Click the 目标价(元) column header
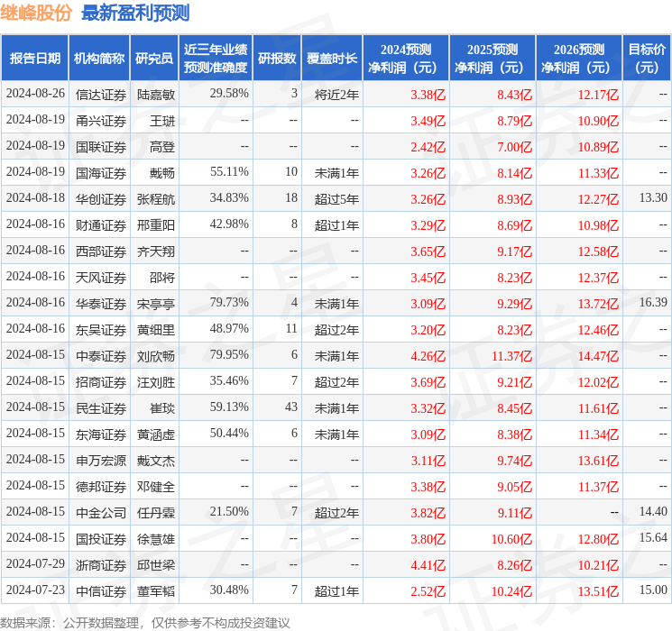 click(647, 59)
